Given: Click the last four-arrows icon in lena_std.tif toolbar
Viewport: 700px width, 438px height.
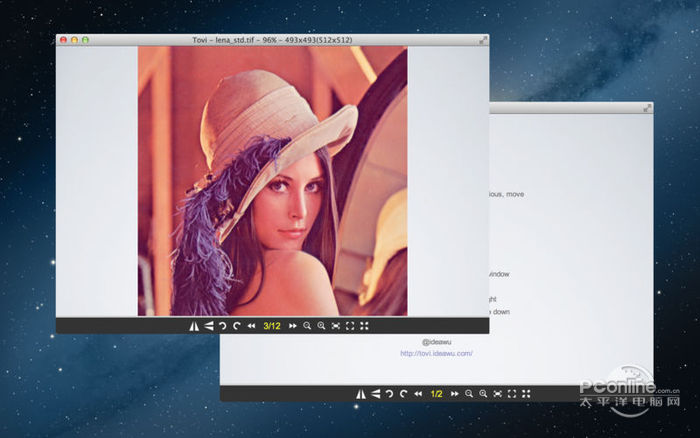Looking at the screenshot, I should tap(364, 326).
